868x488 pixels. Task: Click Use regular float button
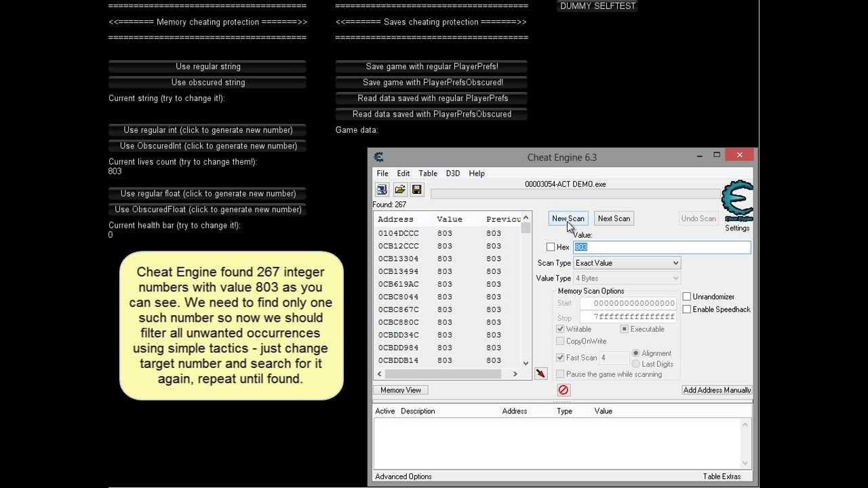pyautogui.click(x=208, y=194)
